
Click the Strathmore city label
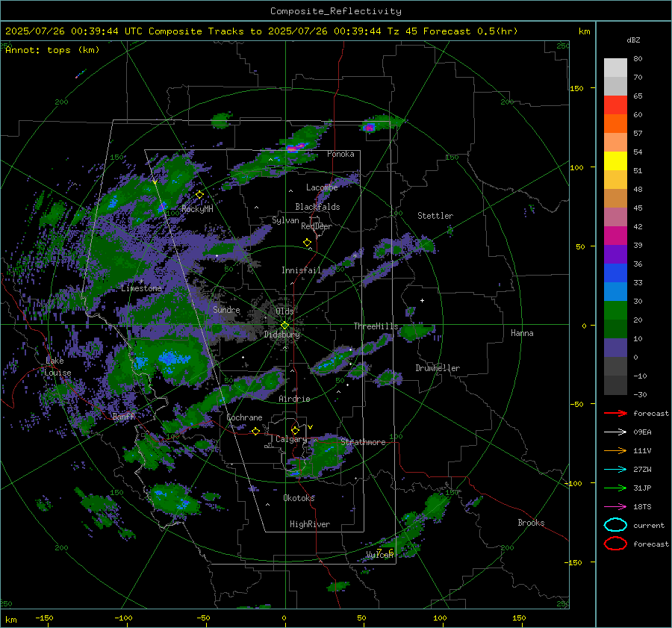[364, 442]
